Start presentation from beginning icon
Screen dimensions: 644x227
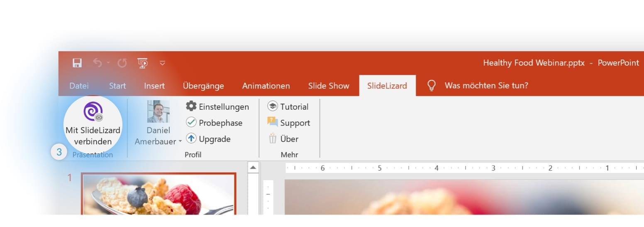143,63
